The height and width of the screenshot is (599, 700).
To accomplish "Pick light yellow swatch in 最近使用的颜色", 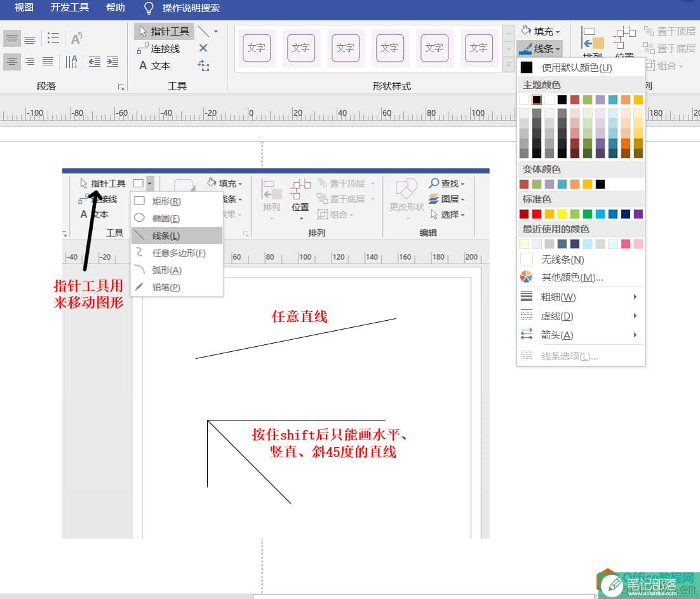I will pos(524,244).
